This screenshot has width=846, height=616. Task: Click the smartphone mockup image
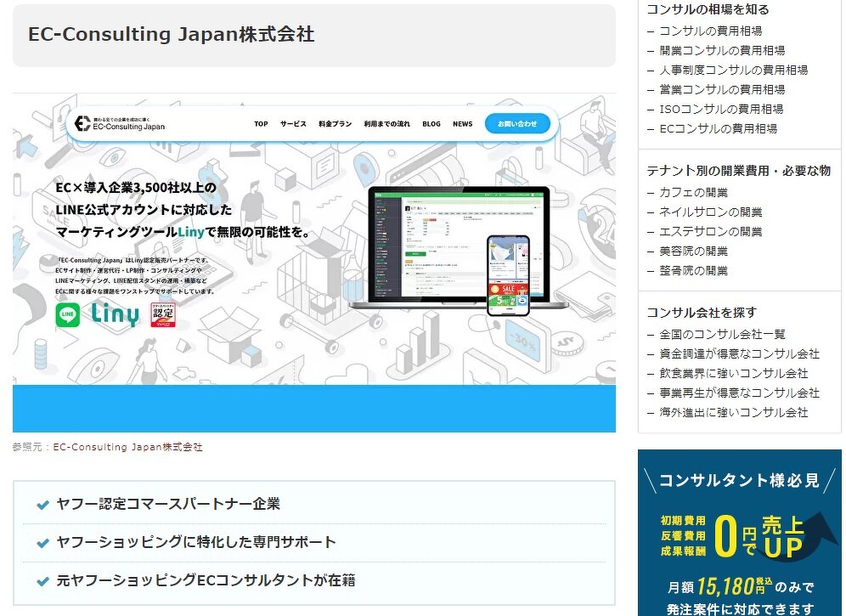click(507, 275)
